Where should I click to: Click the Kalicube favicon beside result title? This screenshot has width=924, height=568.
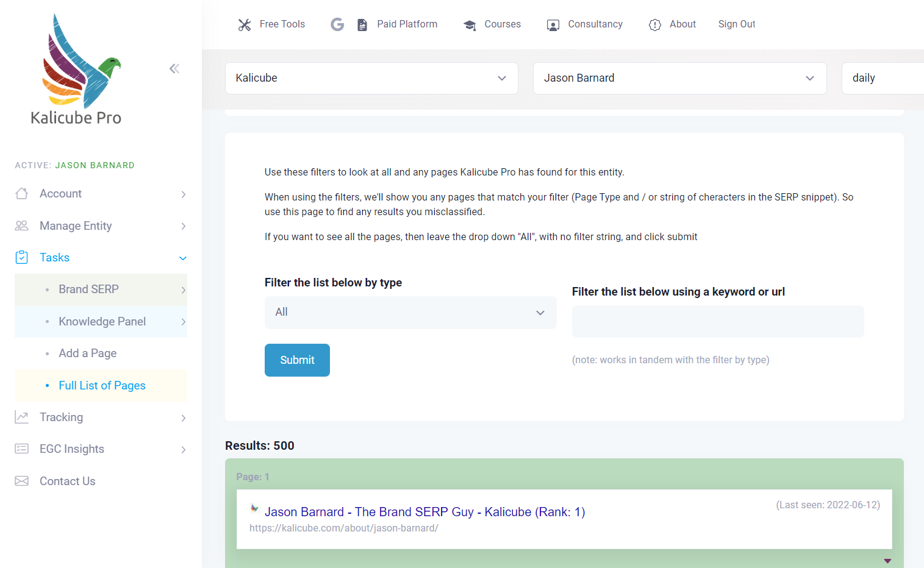point(254,508)
